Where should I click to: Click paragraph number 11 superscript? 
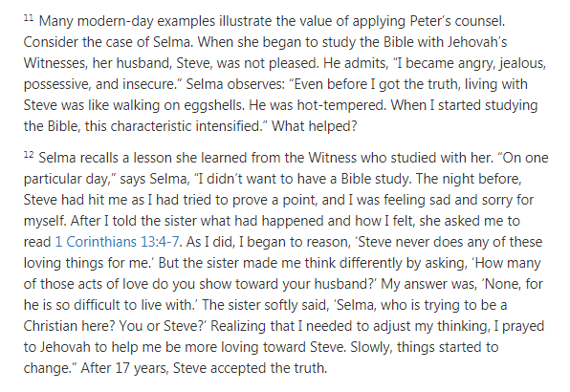click(29, 17)
